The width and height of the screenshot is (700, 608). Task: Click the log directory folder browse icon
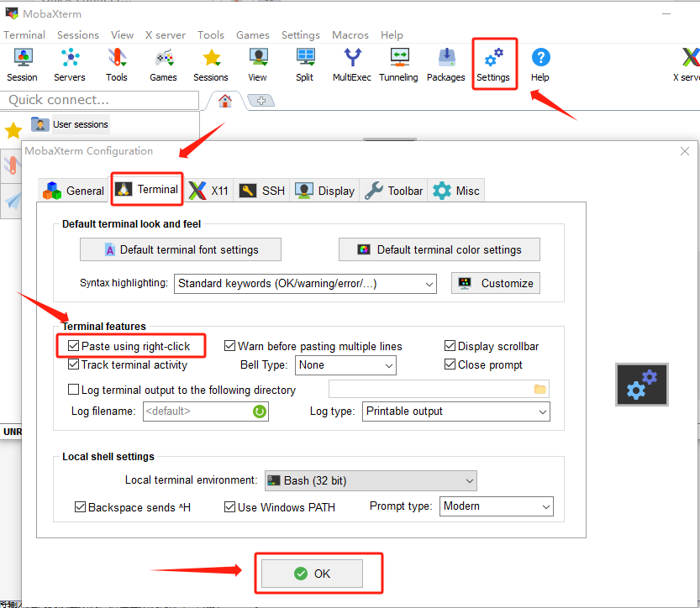(x=540, y=389)
